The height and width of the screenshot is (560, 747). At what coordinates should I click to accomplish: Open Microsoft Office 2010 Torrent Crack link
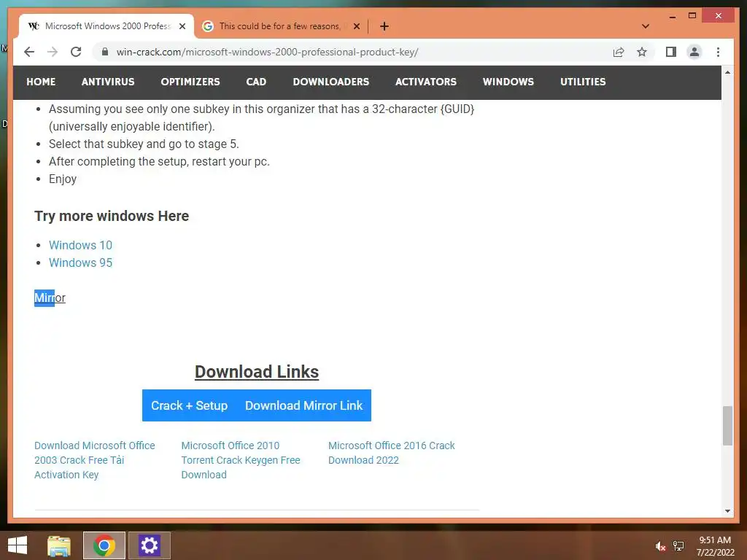(241, 460)
